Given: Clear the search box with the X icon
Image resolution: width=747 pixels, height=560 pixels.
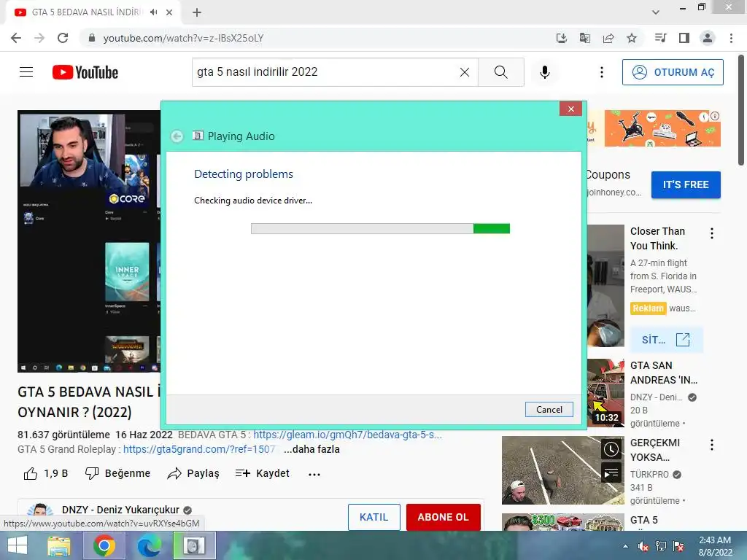Looking at the screenshot, I should 465,72.
